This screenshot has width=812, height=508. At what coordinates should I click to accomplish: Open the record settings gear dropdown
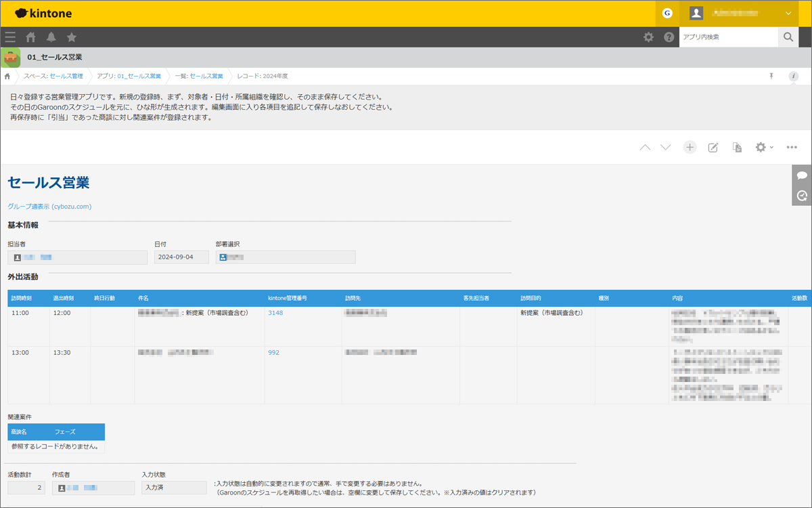coord(763,148)
